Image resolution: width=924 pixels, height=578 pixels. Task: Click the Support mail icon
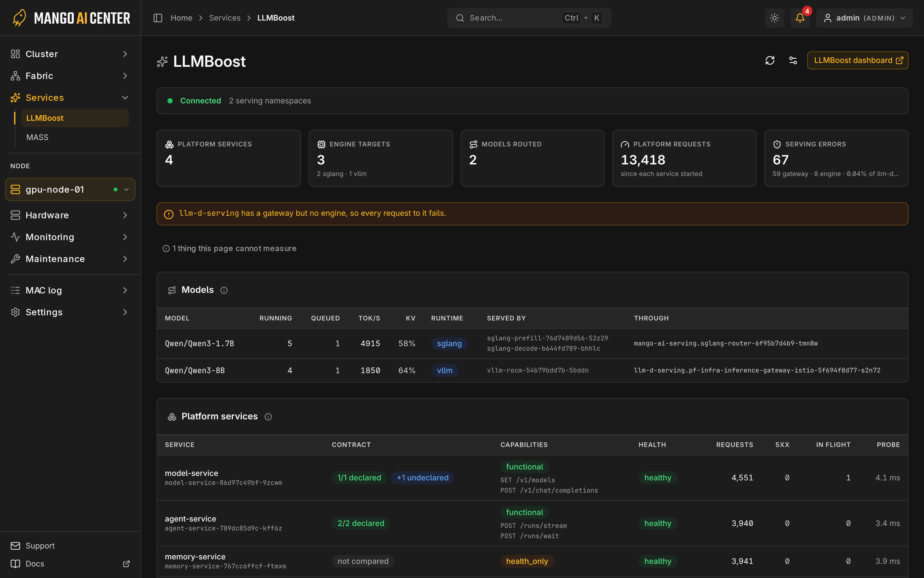click(15, 545)
